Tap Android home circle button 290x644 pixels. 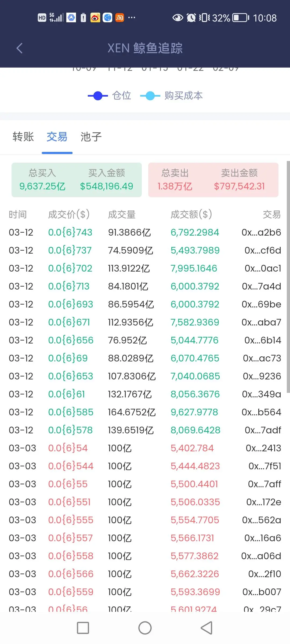(145, 628)
